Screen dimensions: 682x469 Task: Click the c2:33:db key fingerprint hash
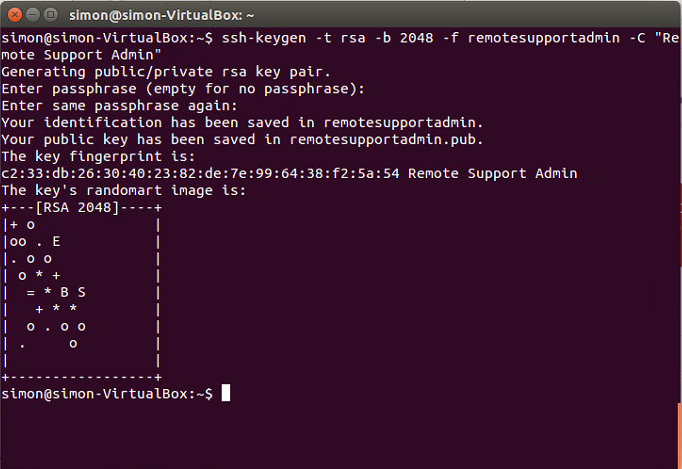[200, 174]
